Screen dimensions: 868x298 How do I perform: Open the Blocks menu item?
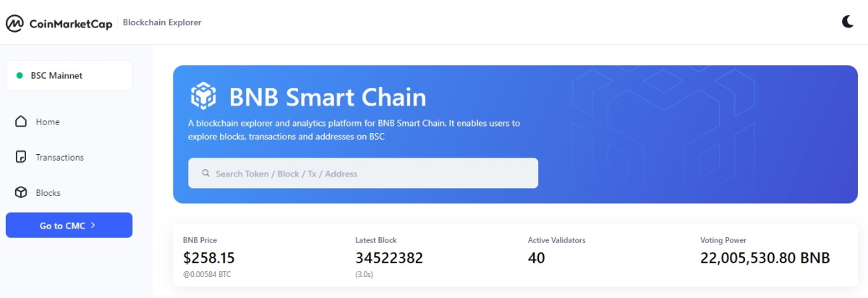48,193
